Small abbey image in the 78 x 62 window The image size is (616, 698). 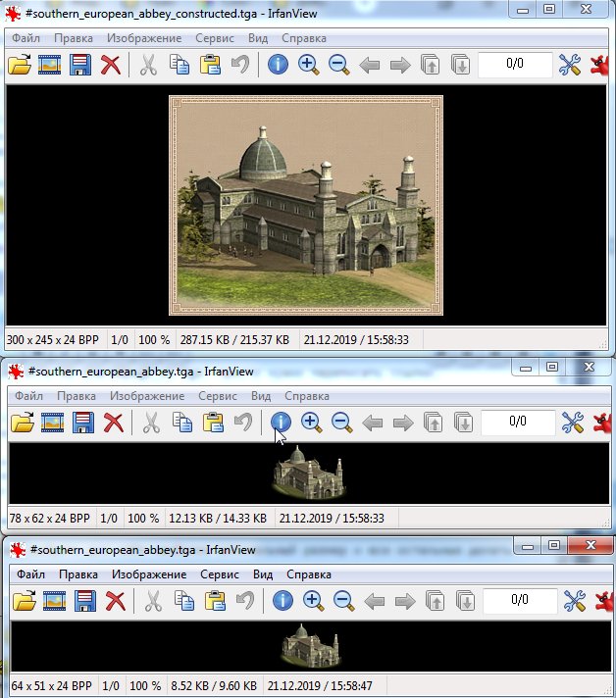pos(310,474)
